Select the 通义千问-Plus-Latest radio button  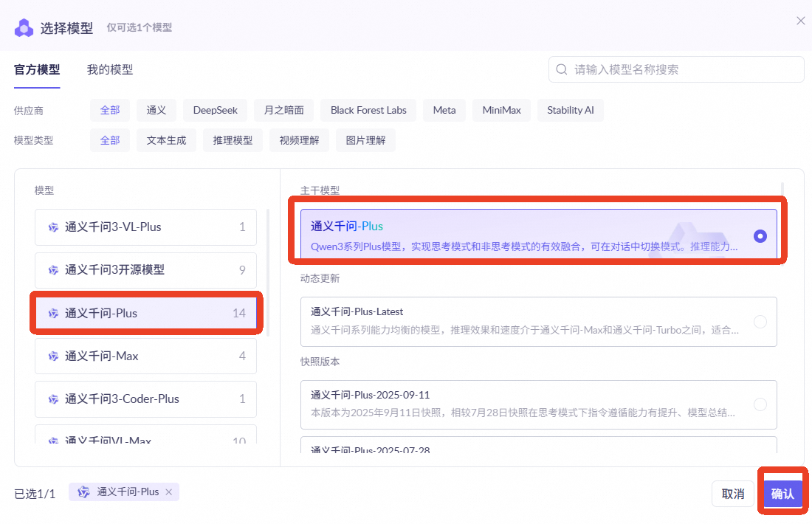coord(760,322)
